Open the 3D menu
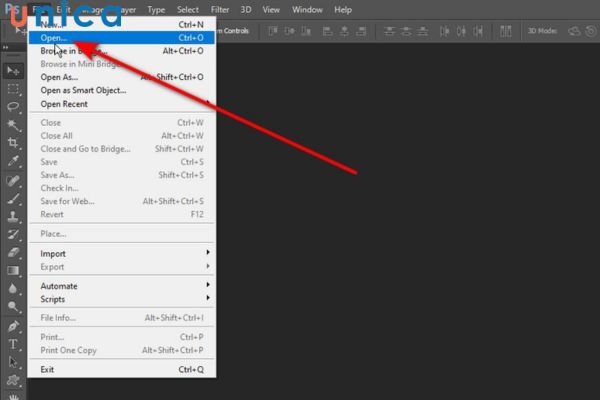 point(246,10)
